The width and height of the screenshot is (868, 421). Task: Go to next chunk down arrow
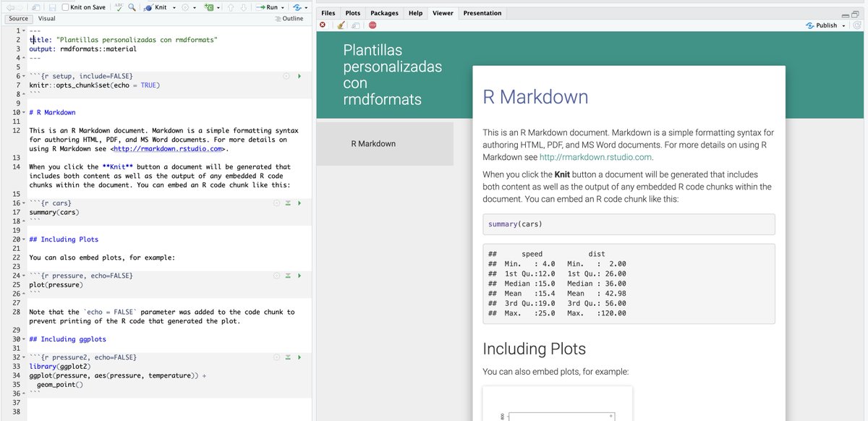tap(243, 7)
